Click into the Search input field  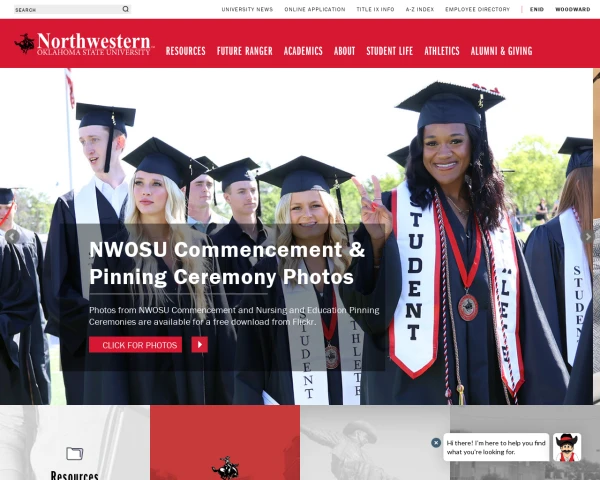67,9
